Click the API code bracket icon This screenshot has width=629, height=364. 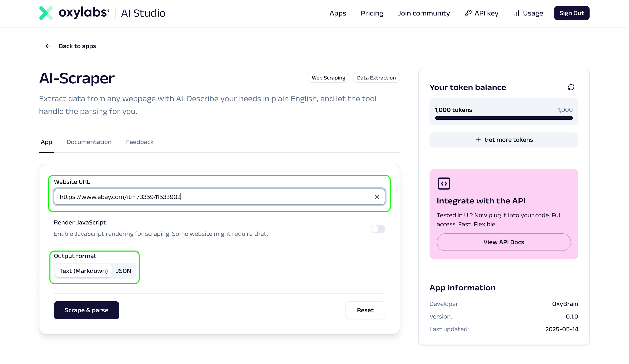click(x=444, y=184)
